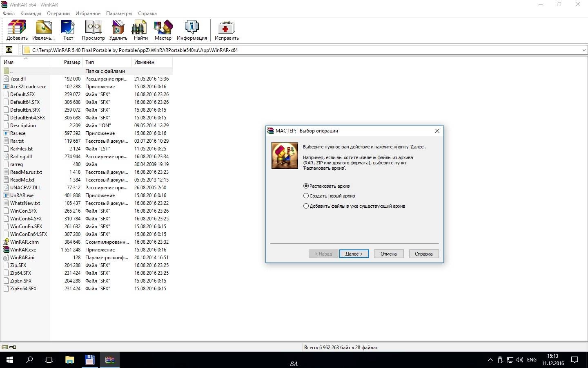Open File Explorer from the taskbar
Screen dimensions: 588x368
click(x=69, y=360)
